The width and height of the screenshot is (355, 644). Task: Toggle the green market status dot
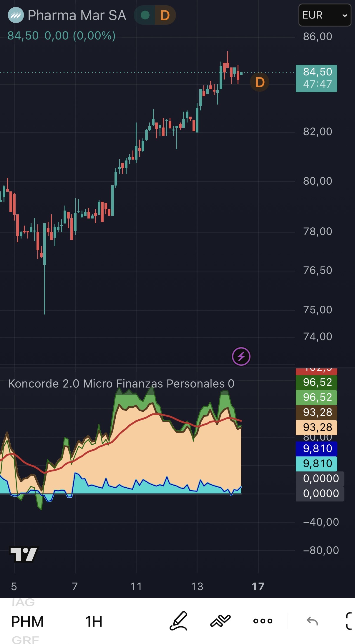(145, 15)
